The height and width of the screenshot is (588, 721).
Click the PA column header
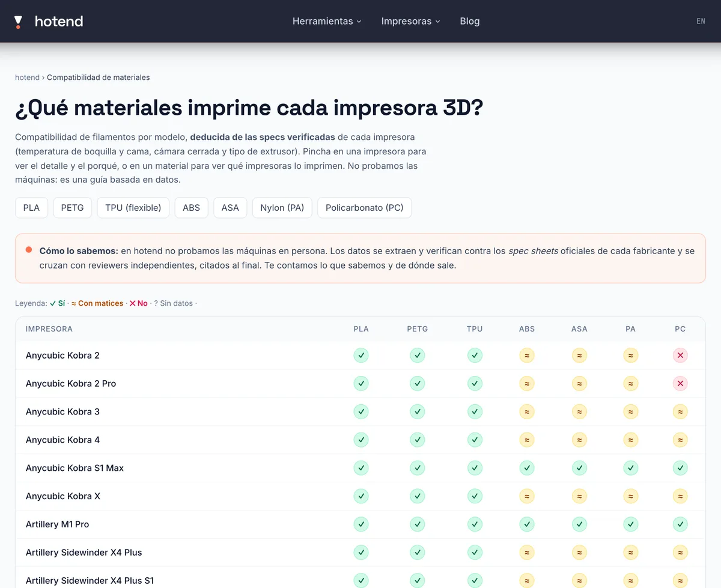(630, 329)
